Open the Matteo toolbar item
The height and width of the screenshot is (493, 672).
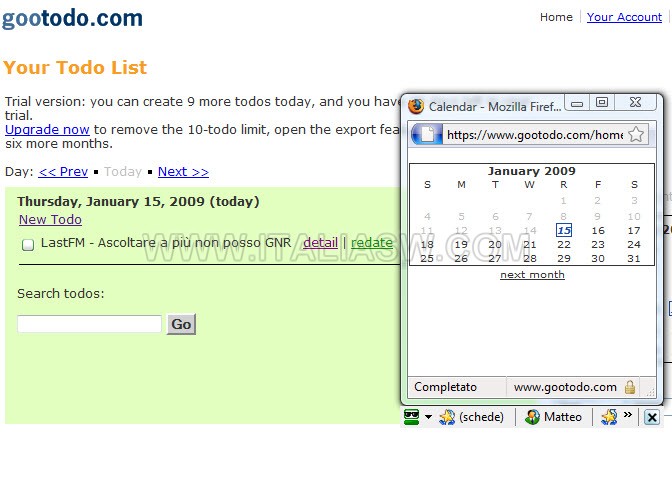[553, 417]
